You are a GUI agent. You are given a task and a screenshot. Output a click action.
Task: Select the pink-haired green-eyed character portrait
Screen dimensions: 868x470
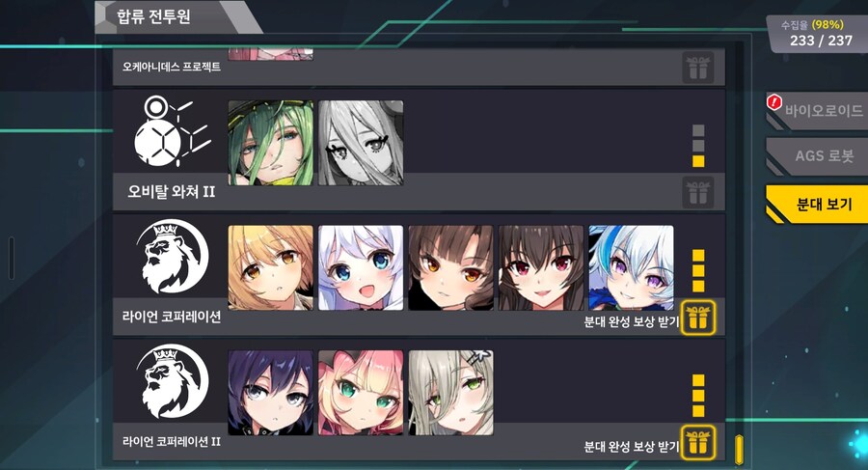click(x=361, y=393)
